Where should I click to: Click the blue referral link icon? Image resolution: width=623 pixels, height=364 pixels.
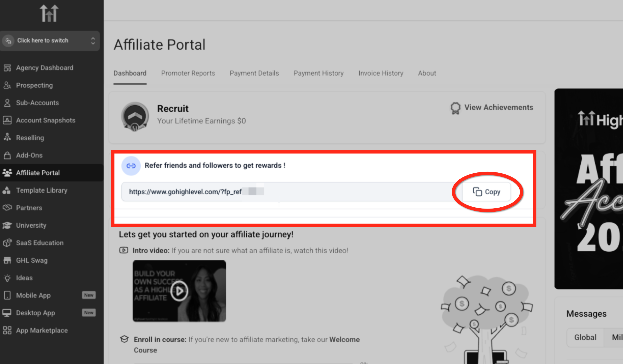(131, 166)
